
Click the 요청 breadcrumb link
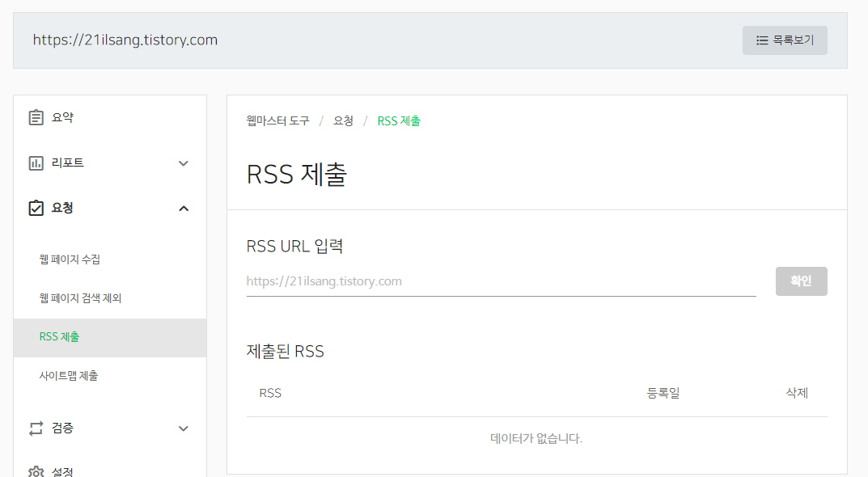343,120
